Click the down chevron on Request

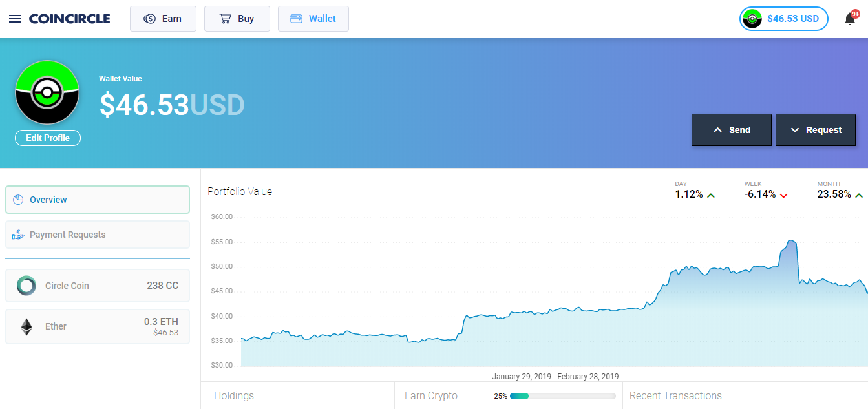pos(795,130)
